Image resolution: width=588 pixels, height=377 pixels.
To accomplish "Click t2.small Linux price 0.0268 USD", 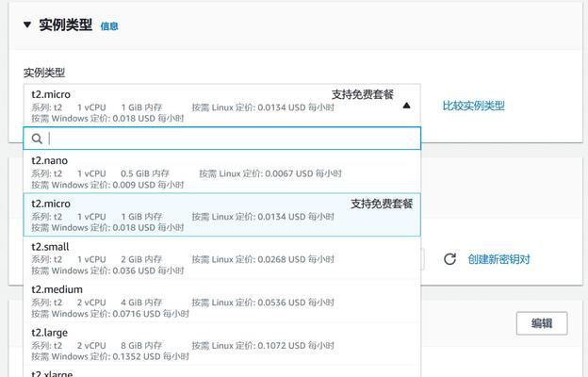I will click(x=263, y=259).
